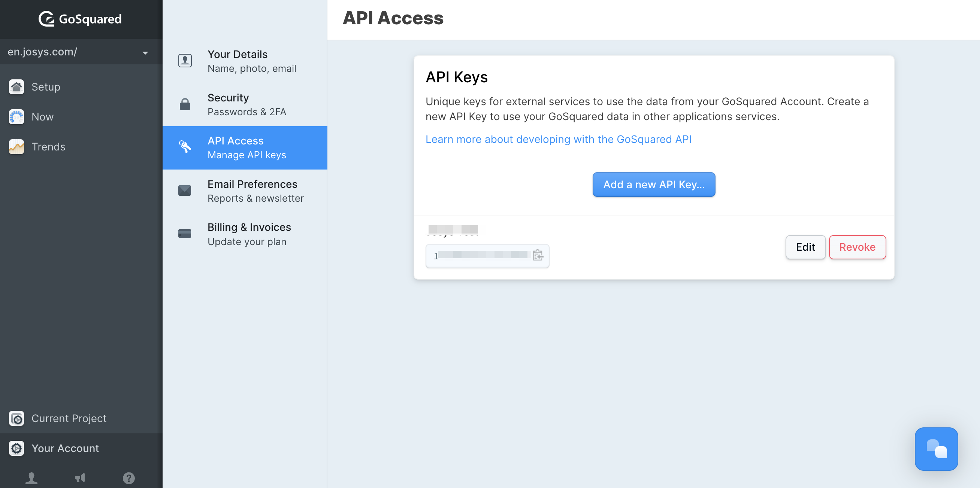The image size is (980, 488).
Task: Go to Trends chart icon
Action: (16, 147)
